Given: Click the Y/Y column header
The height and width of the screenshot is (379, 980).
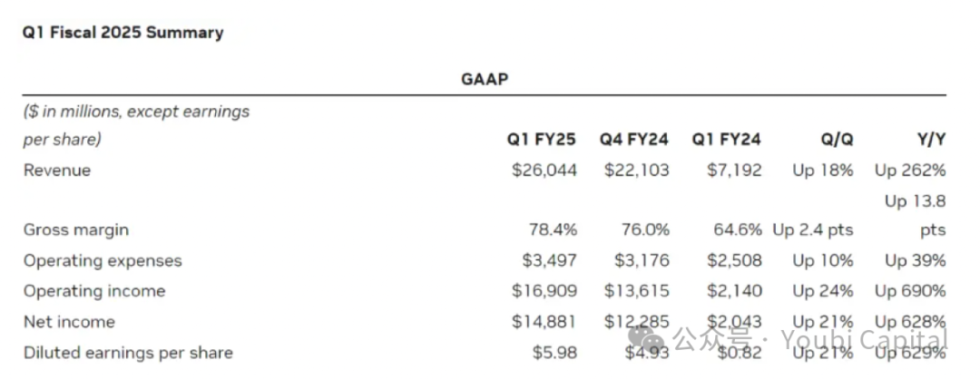Looking at the screenshot, I should tap(930, 140).
